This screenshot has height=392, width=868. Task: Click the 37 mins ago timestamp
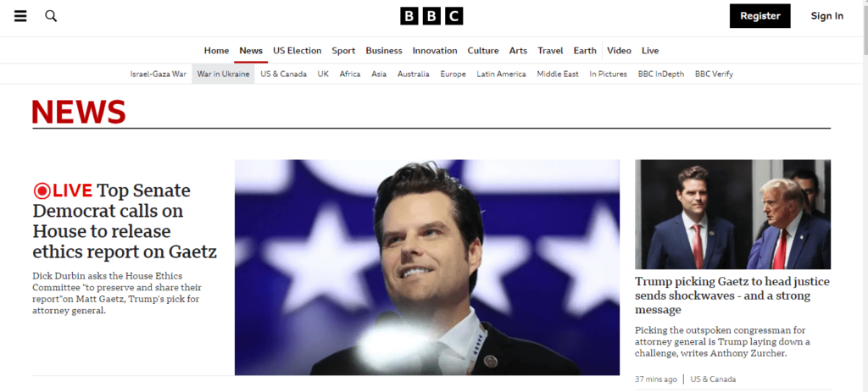(655, 379)
